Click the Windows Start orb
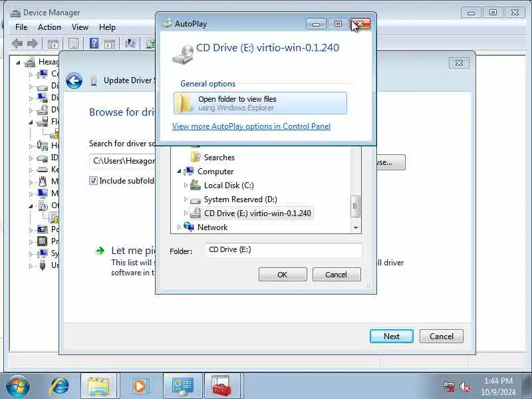 (18, 386)
